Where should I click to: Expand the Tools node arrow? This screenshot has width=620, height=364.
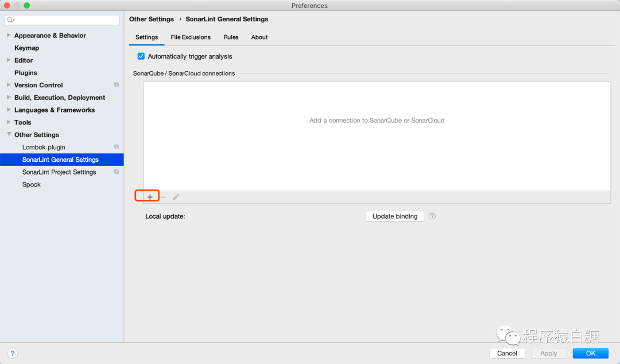click(x=9, y=122)
